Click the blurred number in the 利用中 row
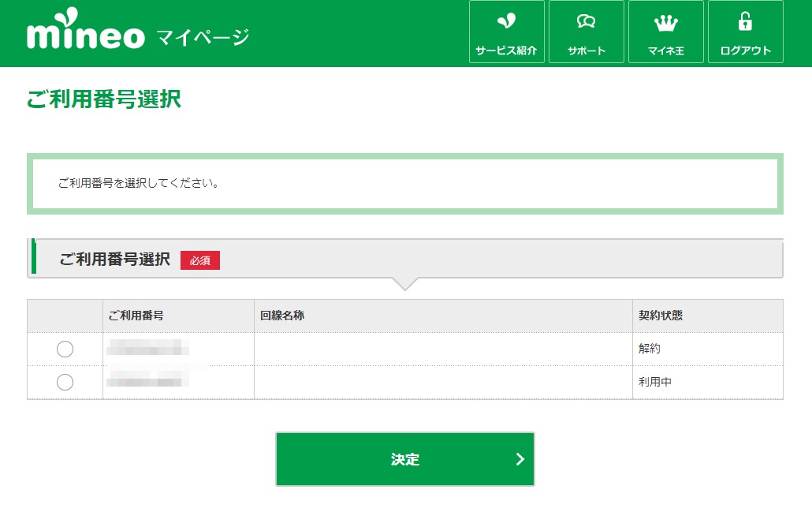The height and width of the screenshot is (512, 812). (x=147, y=382)
